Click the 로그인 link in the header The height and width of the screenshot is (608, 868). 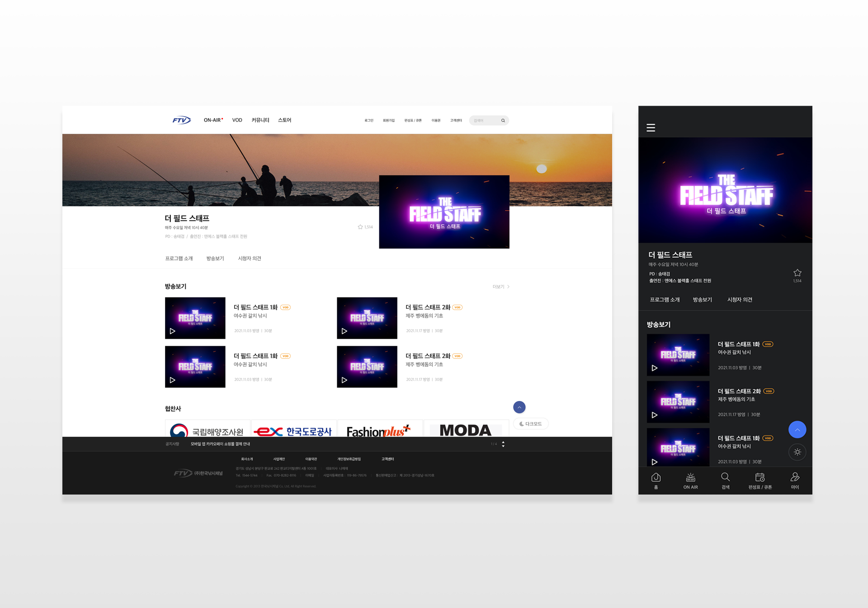coord(369,121)
